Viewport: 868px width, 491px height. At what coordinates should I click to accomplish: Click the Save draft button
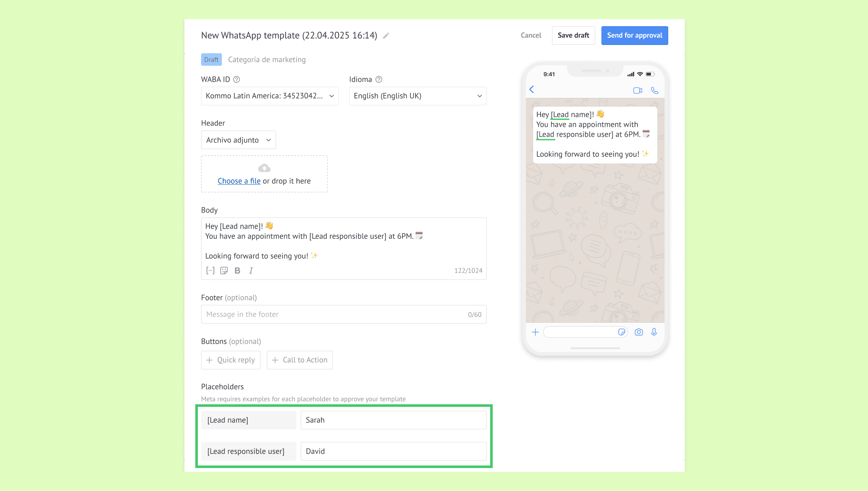click(x=573, y=35)
